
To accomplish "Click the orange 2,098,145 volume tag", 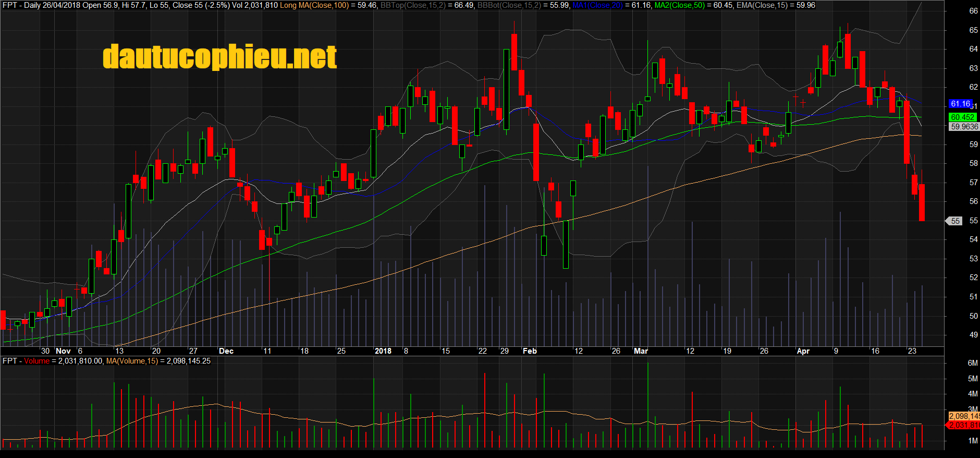I will pos(963,416).
